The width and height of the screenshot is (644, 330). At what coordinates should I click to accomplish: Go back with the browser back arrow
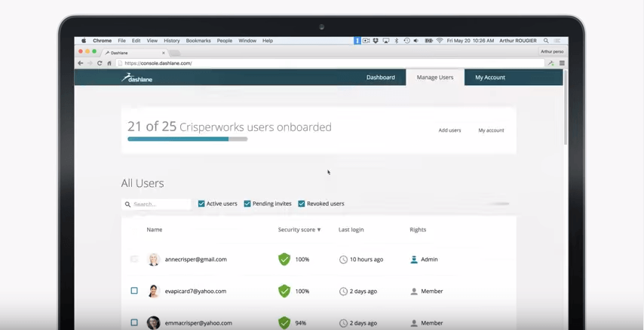(81, 63)
